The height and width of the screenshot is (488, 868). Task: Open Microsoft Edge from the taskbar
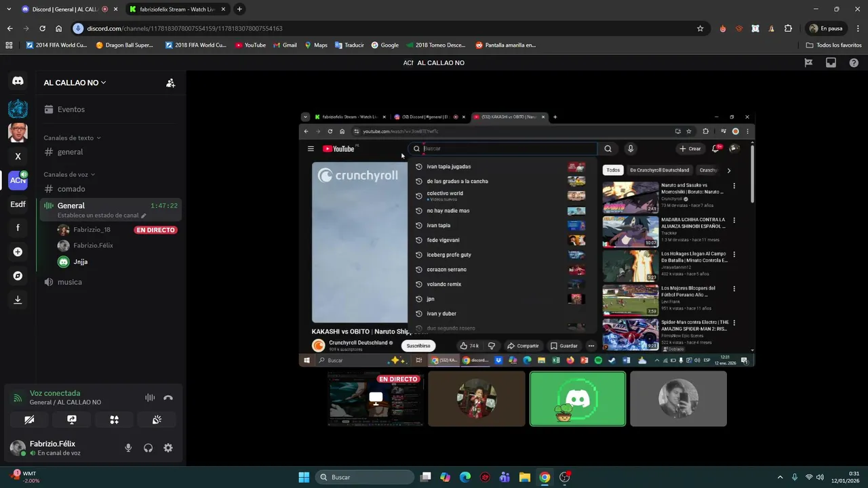[465, 477]
